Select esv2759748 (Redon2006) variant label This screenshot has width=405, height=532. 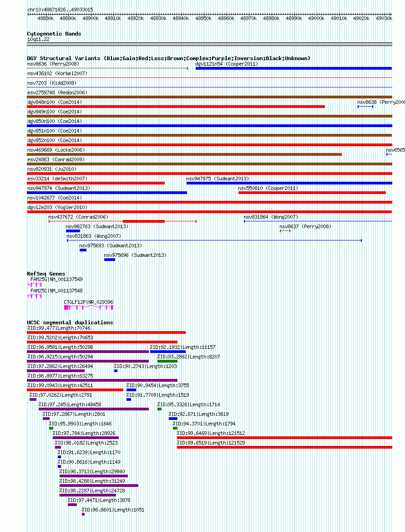pyautogui.click(x=57, y=92)
